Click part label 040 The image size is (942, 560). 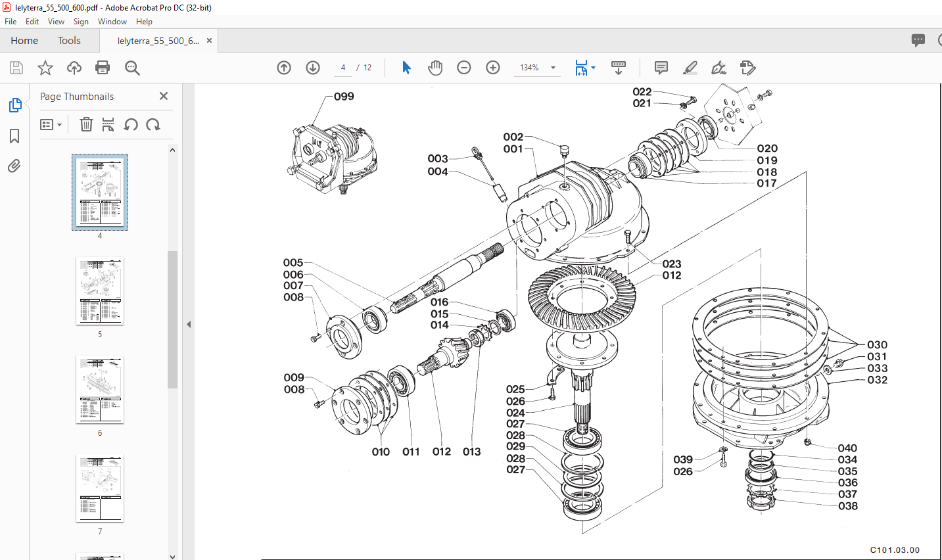coord(847,448)
